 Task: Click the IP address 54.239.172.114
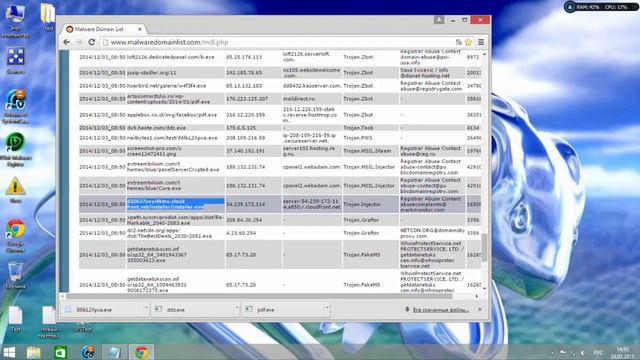click(x=245, y=204)
